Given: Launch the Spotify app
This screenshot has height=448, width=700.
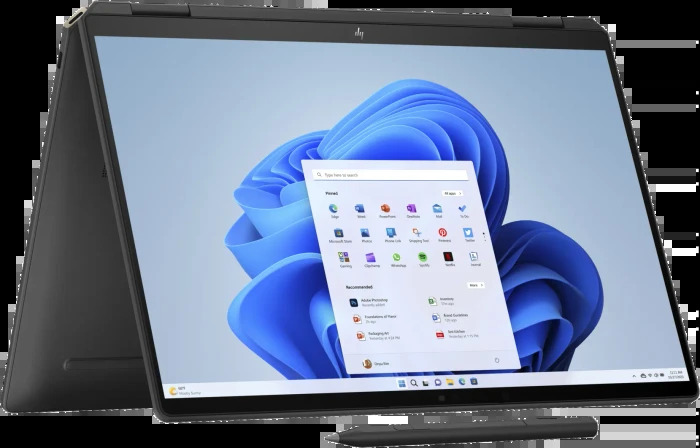Looking at the screenshot, I should click(423, 258).
